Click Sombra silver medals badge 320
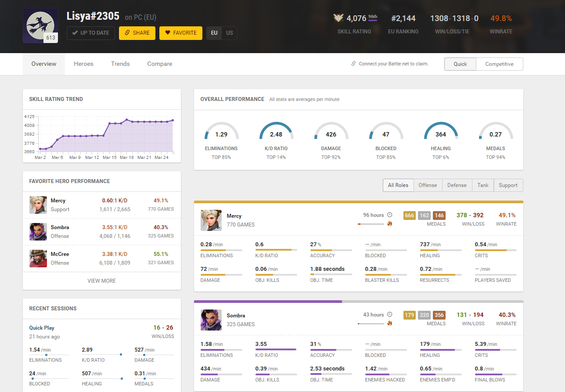The height and width of the screenshot is (392, 565). click(425, 315)
